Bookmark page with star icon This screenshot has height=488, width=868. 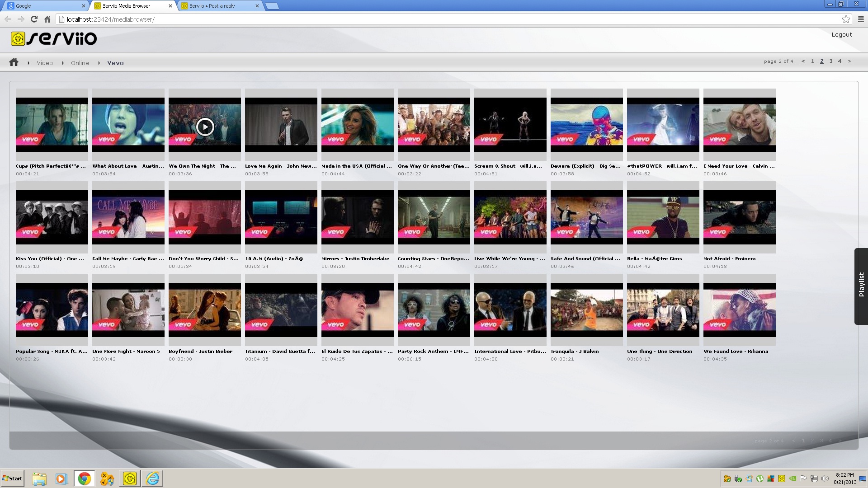pos(846,19)
